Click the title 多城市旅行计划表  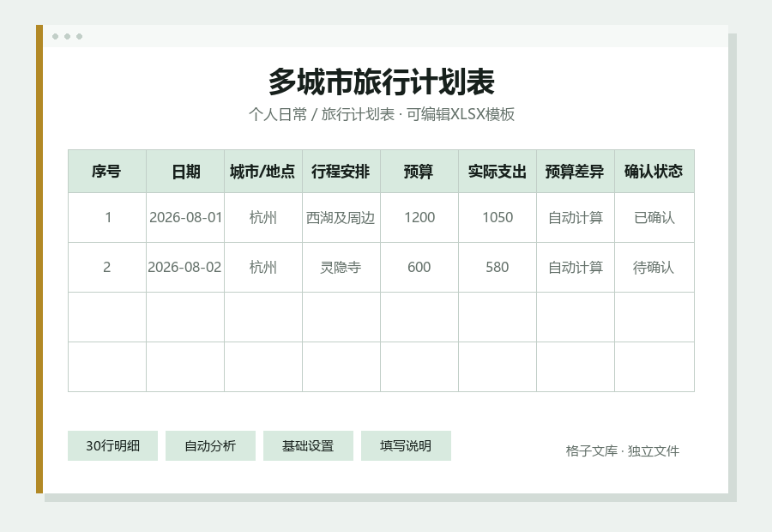(x=382, y=82)
